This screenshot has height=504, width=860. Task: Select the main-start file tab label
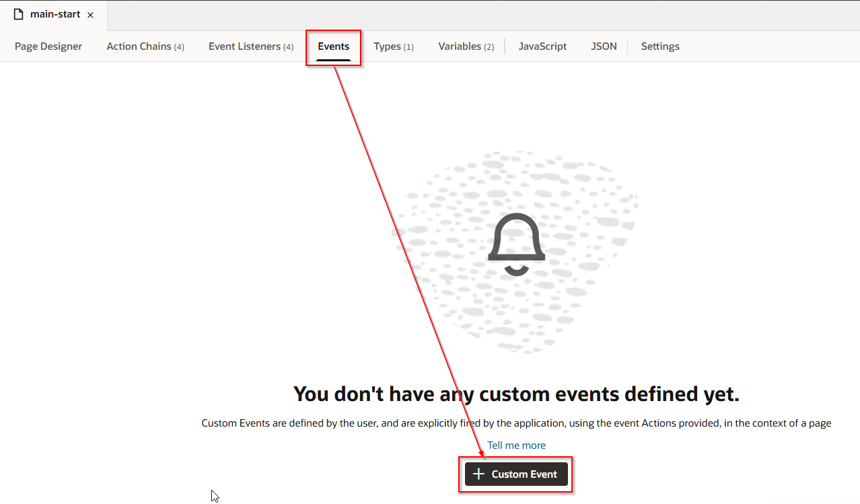(55, 14)
